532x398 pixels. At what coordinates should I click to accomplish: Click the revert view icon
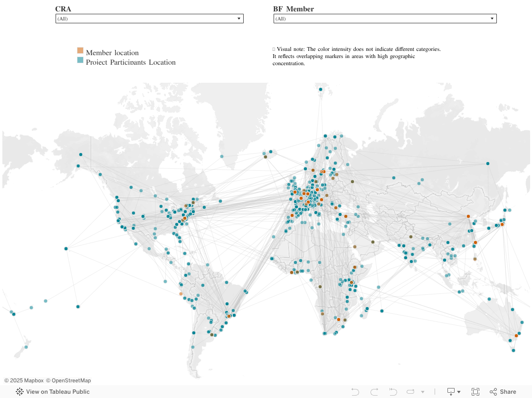pyautogui.click(x=393, y=392)
